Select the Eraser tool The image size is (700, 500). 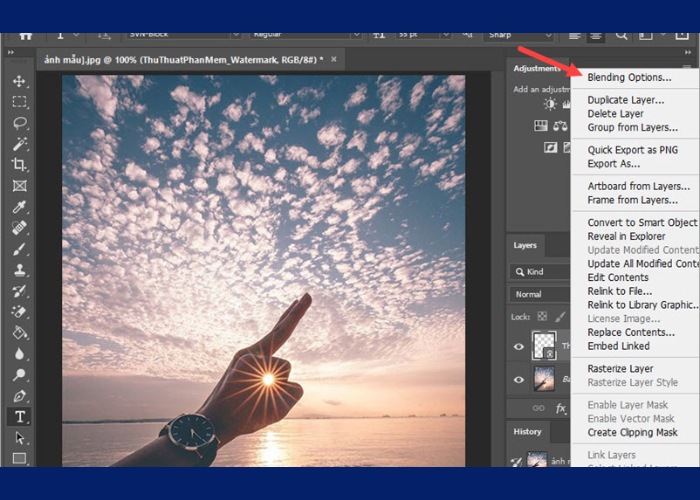tap(19, 312)
